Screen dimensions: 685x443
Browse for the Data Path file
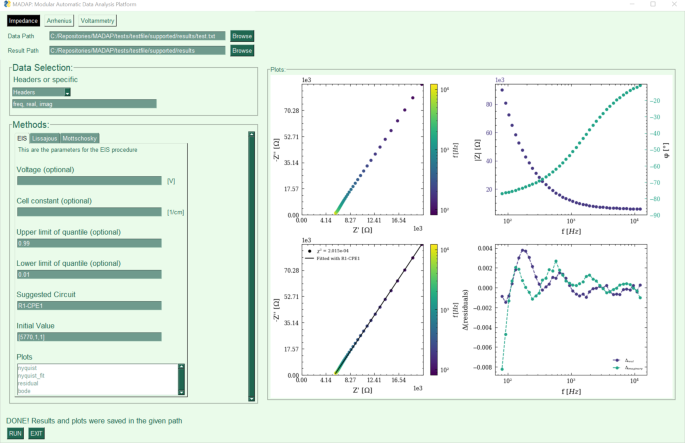pyautogui.click(x=242, y=36)
